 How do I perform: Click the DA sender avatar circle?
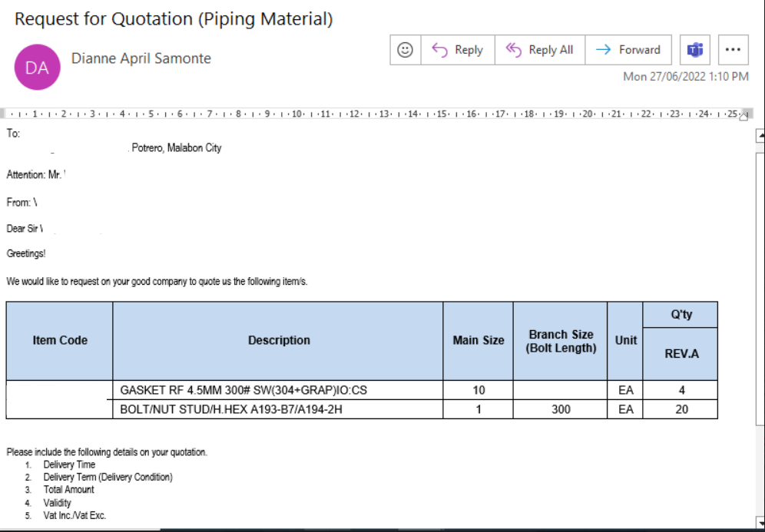[37, 67]
